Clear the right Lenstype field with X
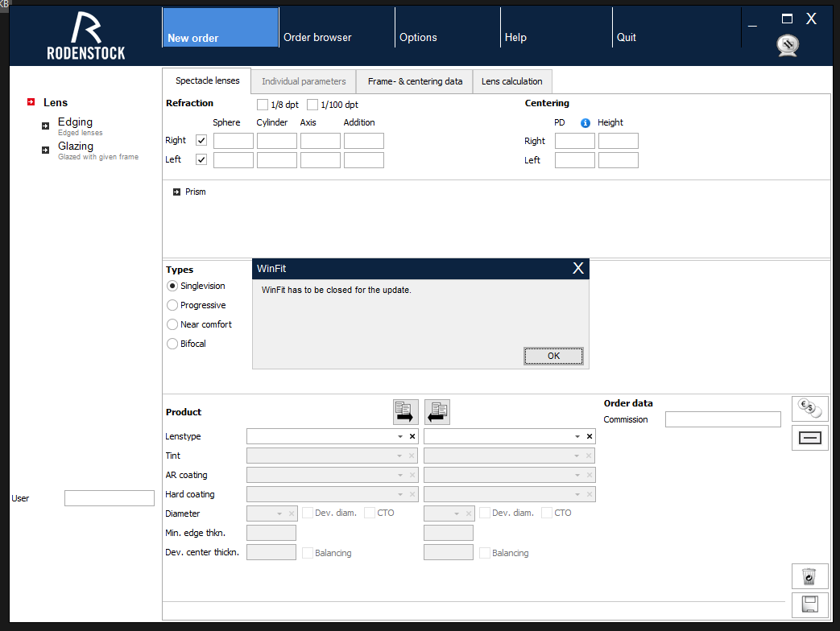 pos(590,436)
